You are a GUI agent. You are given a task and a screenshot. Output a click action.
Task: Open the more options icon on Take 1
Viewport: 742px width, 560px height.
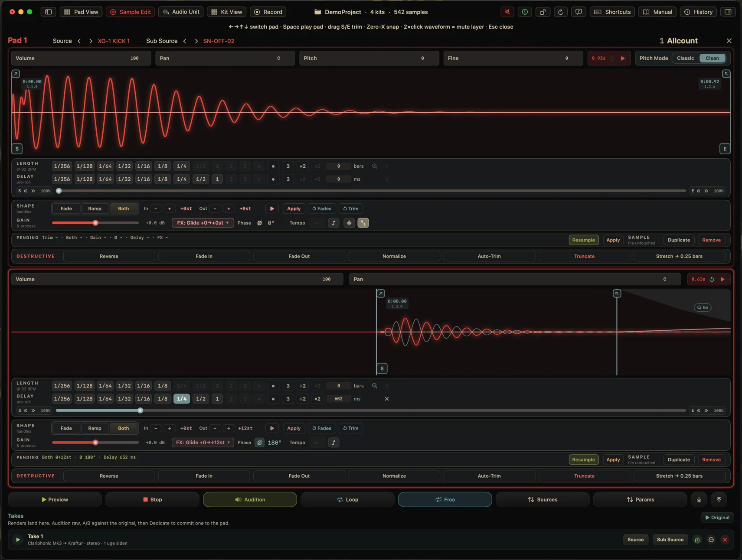[711, 540]
